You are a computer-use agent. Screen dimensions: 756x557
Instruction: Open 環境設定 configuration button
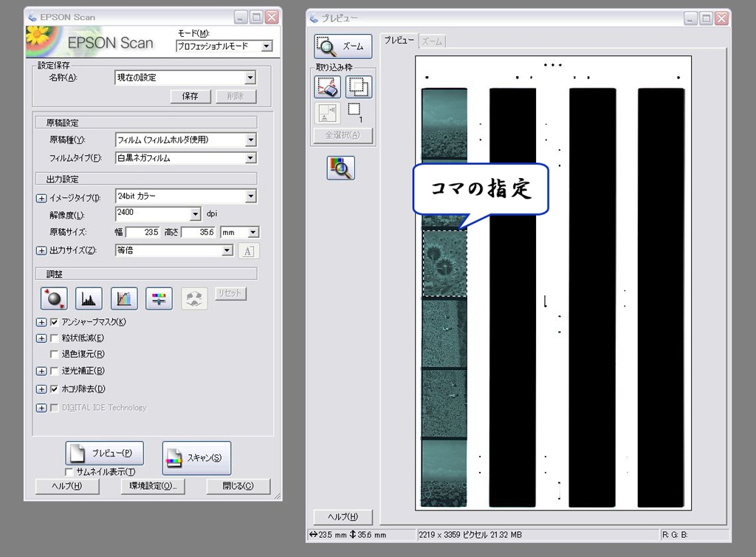tap(153, 486)
